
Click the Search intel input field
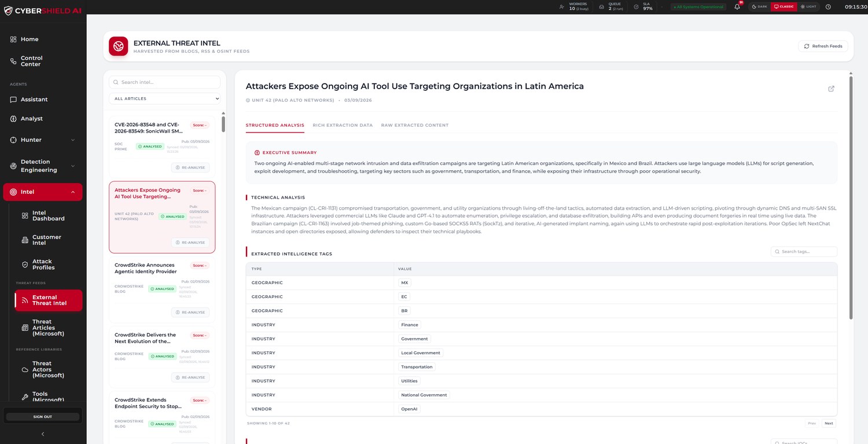[164, 82]
